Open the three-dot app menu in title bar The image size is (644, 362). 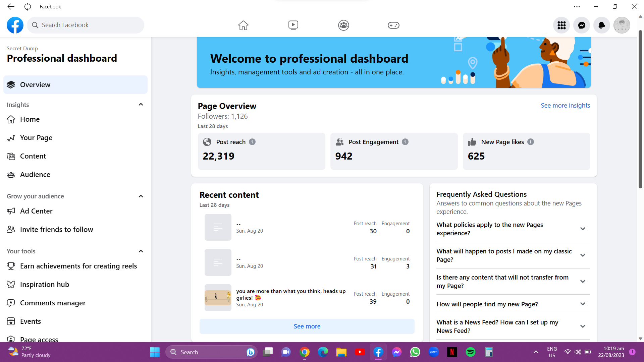coord(577,6)
